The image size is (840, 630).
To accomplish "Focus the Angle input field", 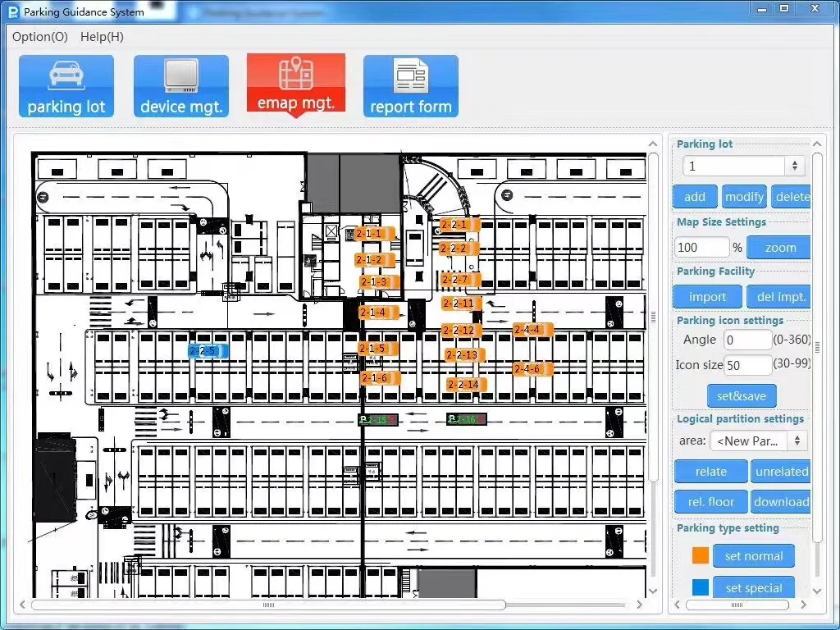I will coord(747,340).
